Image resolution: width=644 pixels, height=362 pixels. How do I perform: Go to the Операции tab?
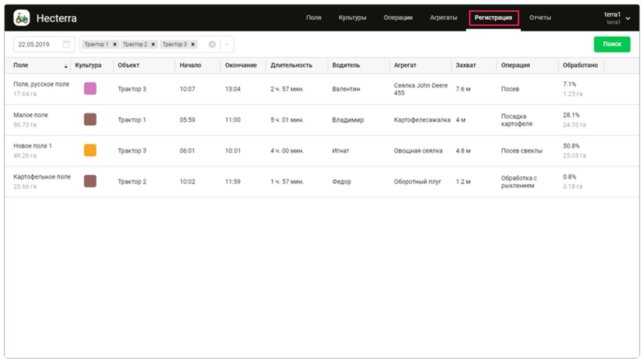(397, 18)
